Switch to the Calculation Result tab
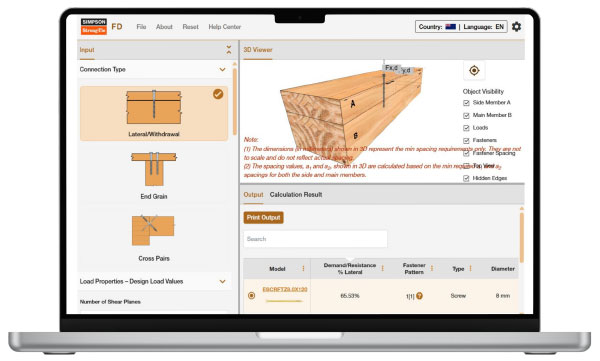Viewport: 600px width, 361px height. (x=296, y=194)
